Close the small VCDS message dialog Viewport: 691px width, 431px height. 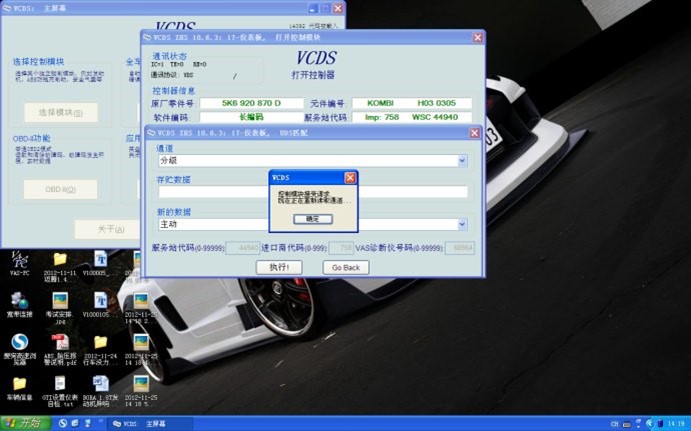[350, 177]
